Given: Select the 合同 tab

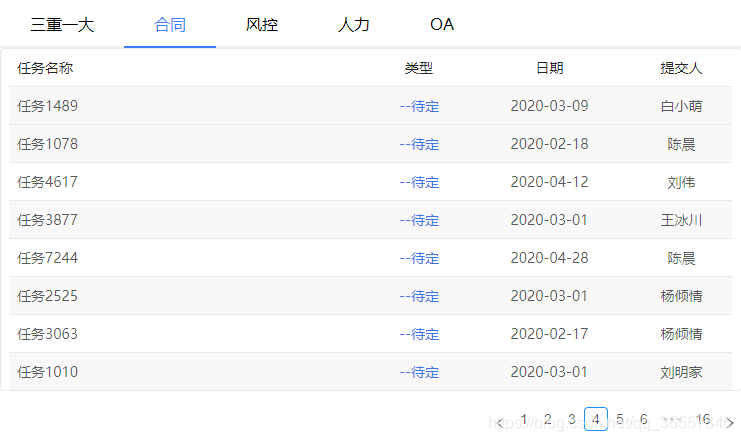Looking at the screenshot, I should 170,25.
